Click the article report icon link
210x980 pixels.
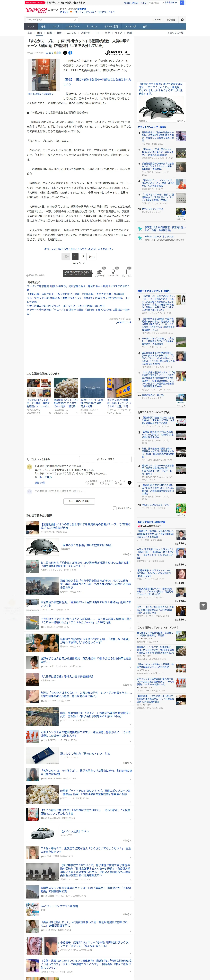36,275
